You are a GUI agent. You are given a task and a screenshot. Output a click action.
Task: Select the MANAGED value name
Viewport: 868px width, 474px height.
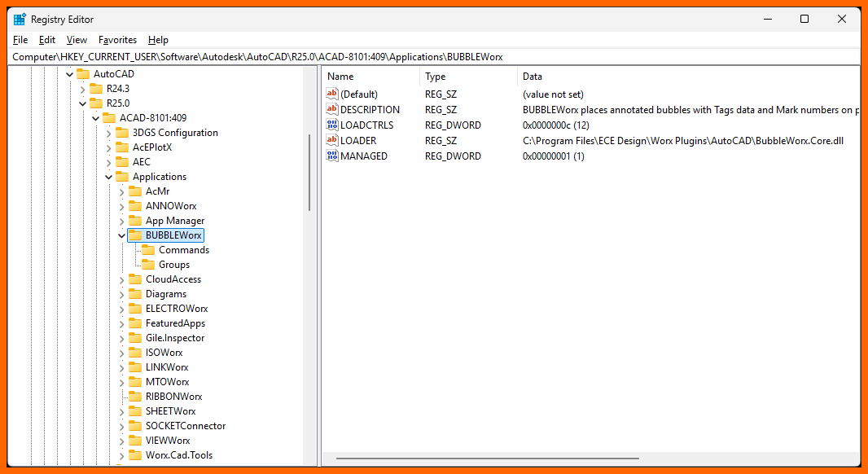[x=364, y=156]
